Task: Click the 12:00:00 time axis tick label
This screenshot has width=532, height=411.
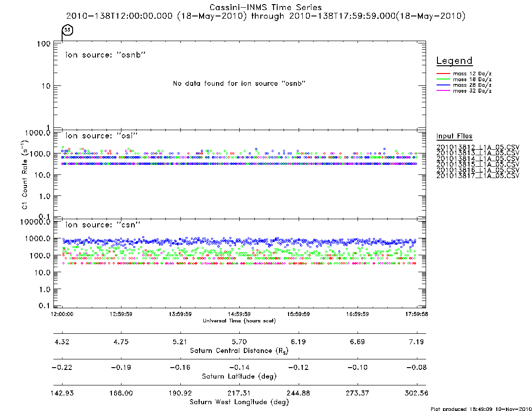Action: pos(62,314)
